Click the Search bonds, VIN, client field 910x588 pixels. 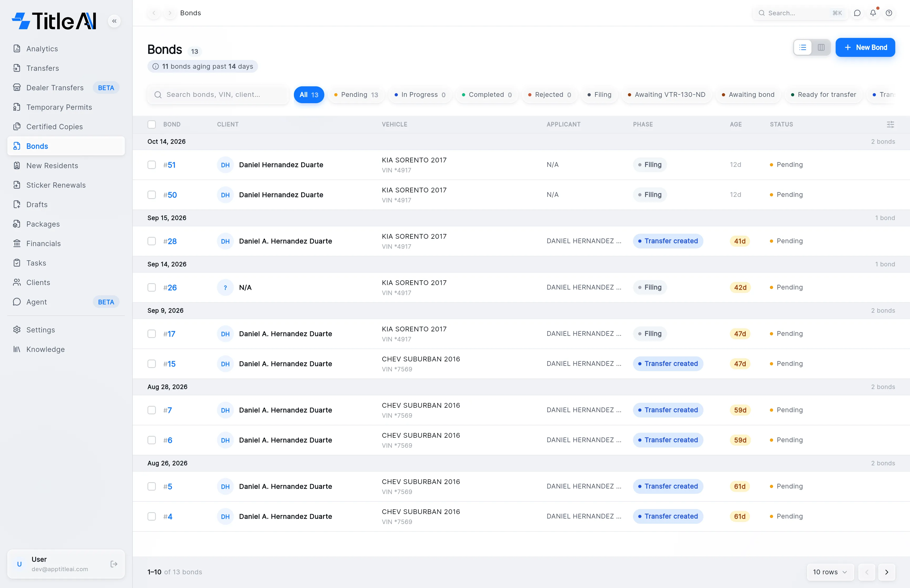click(218, 95)
